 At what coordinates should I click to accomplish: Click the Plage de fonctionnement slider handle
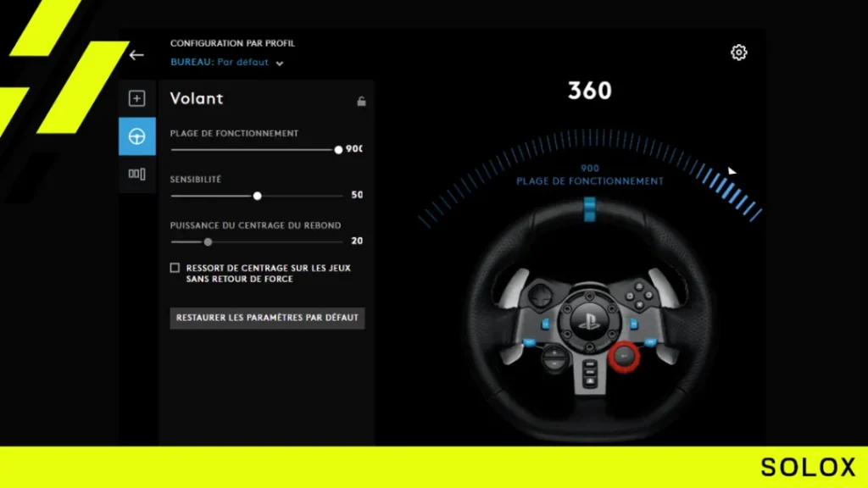[x=338, y=150]
